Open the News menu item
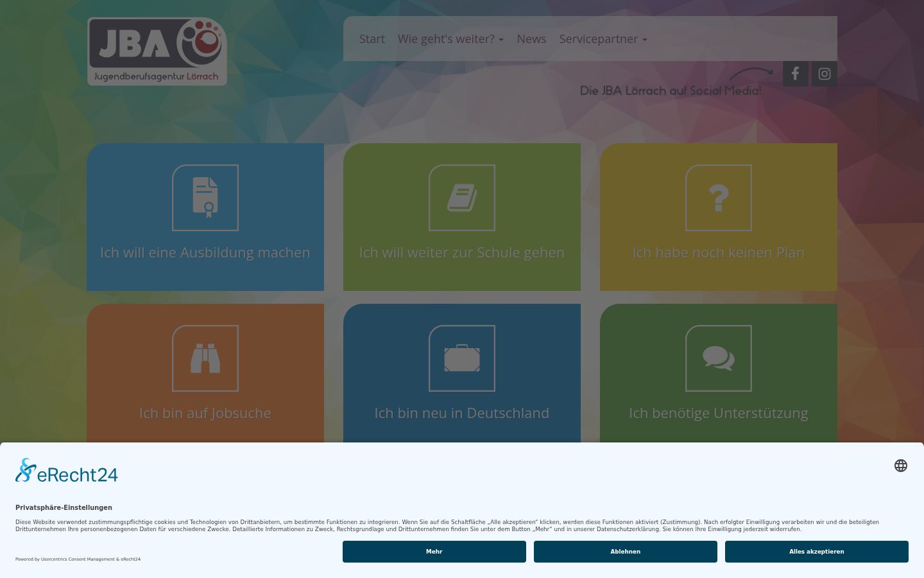The image size is (924, 578). [531, 39]
